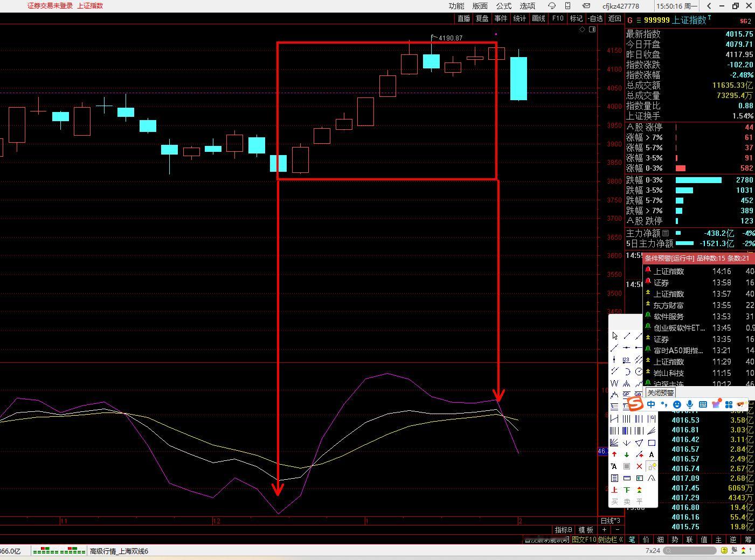Switch to the 筹 tab
The image size is (755, 560).
point(748,540)
